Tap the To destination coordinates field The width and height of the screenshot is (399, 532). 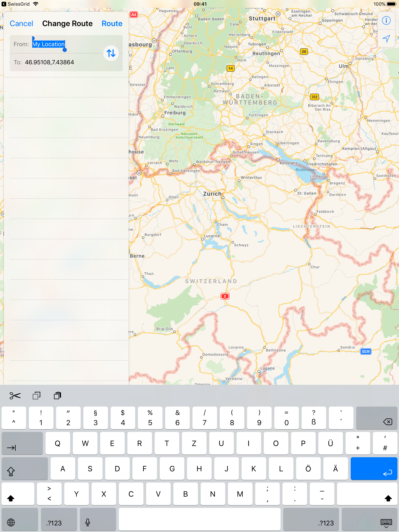49,62
